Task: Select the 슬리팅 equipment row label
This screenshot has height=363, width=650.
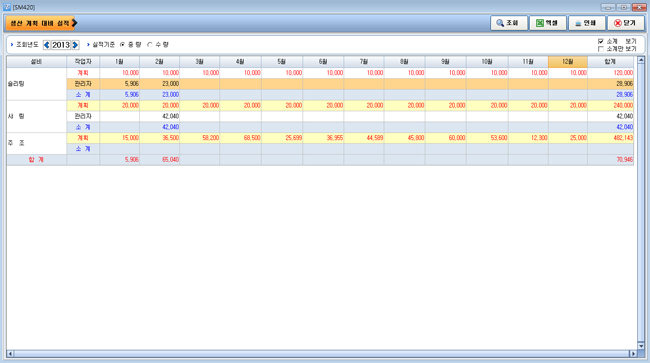Action: (36, 84)
